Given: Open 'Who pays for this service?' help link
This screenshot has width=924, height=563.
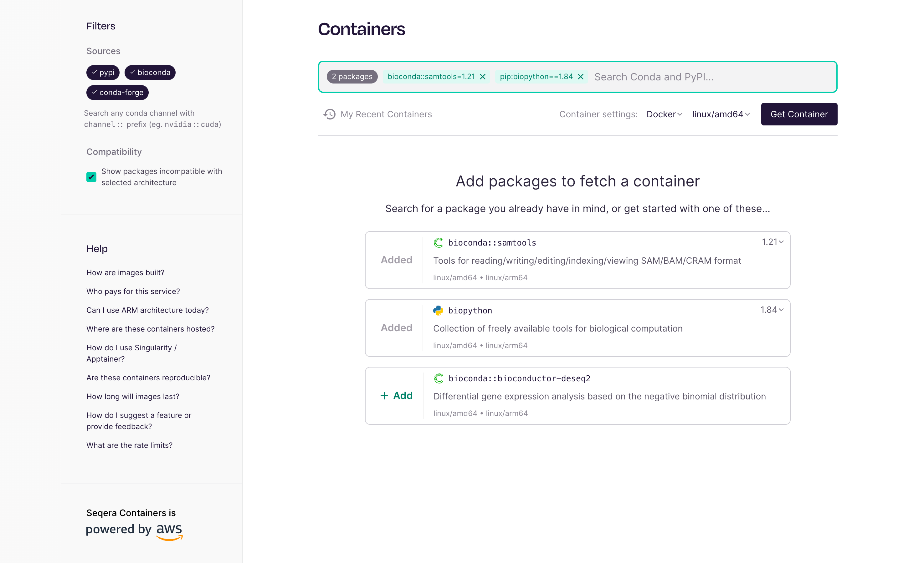Looking at the screenshot, I should coord(133,292).
